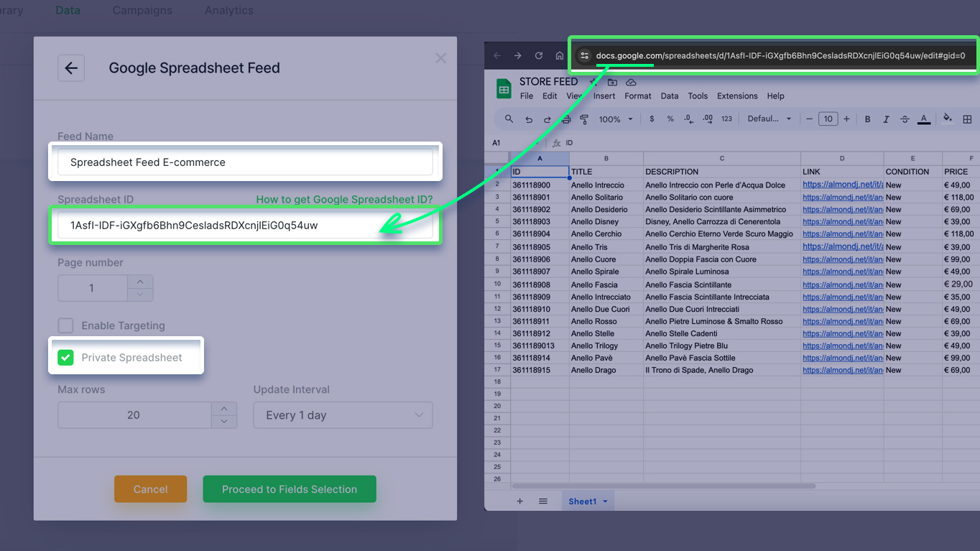Decrease the font size
The height and width of the screenshot is (551, 980).
click(x=809, y=119)
